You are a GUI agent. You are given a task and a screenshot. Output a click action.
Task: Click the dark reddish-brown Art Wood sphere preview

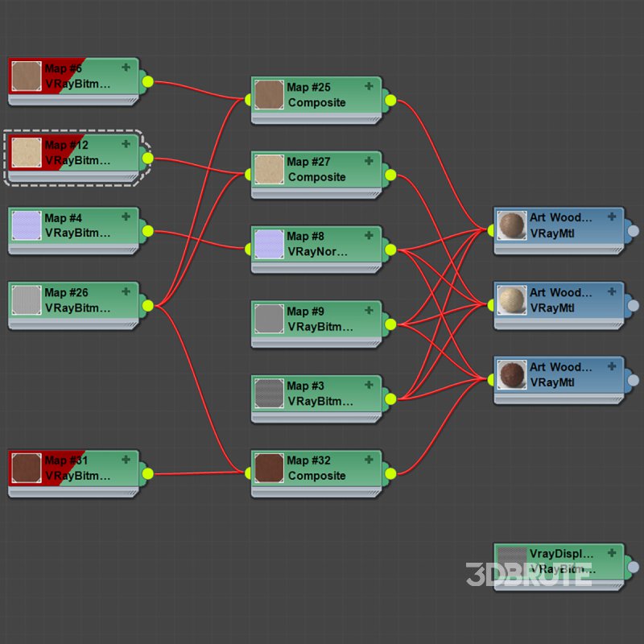click(x=511, y=375)
